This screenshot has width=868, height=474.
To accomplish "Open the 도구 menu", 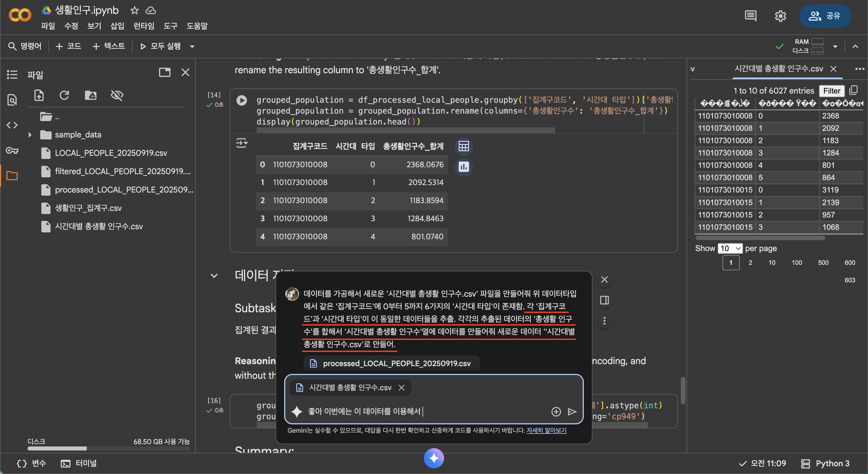I will tap(170, 26).
